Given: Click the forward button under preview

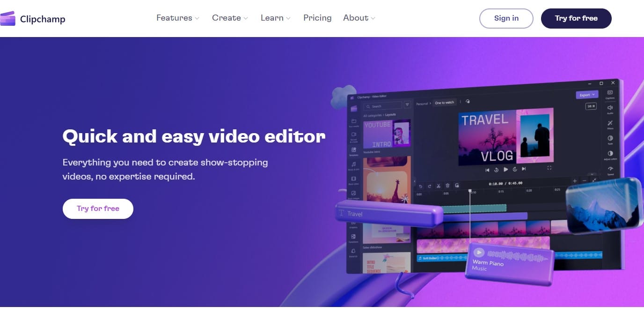Looking at the screenshot, I should pos(515,169).
